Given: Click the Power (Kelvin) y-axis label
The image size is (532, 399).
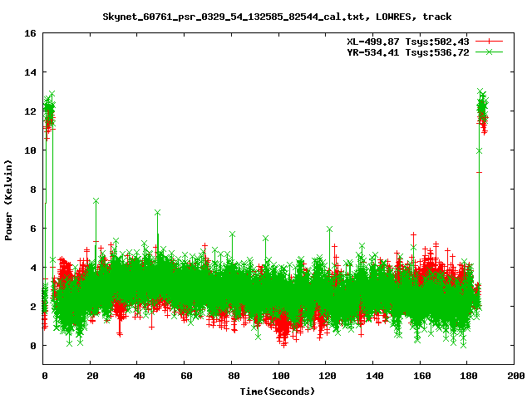Looking at the screenshot, I should (8, 200).
